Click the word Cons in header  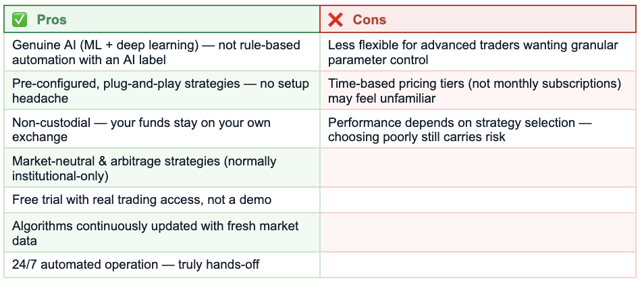369,20
